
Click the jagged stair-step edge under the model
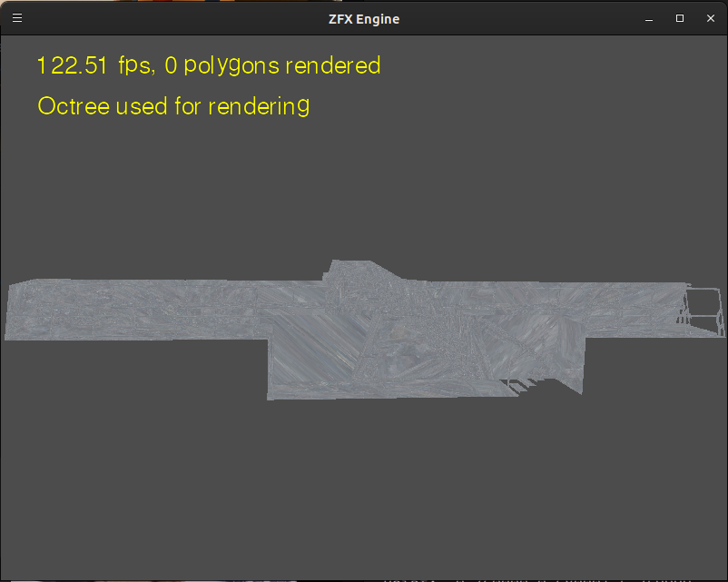[523, 385]
